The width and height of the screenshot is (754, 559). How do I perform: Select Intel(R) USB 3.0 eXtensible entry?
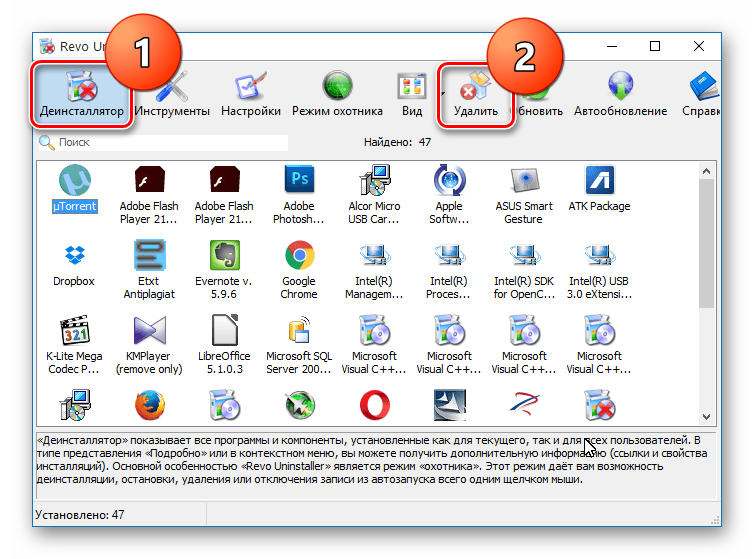599,269
